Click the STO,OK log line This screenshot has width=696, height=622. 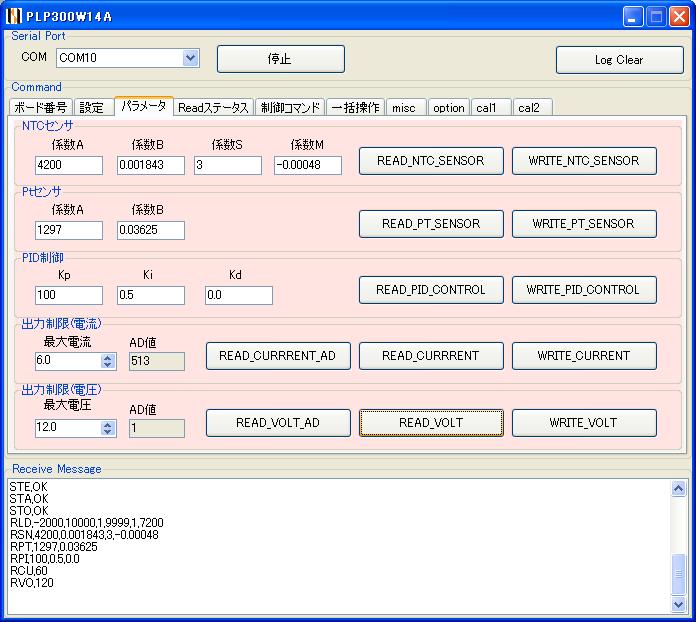click(29, 511)
